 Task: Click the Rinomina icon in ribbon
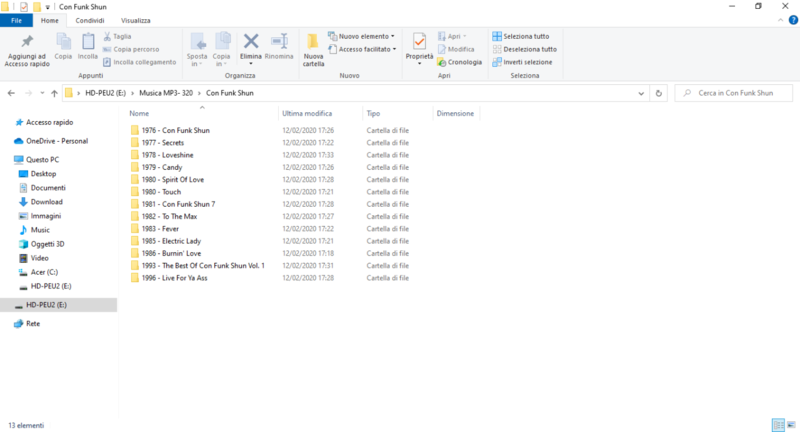(279, 44)
